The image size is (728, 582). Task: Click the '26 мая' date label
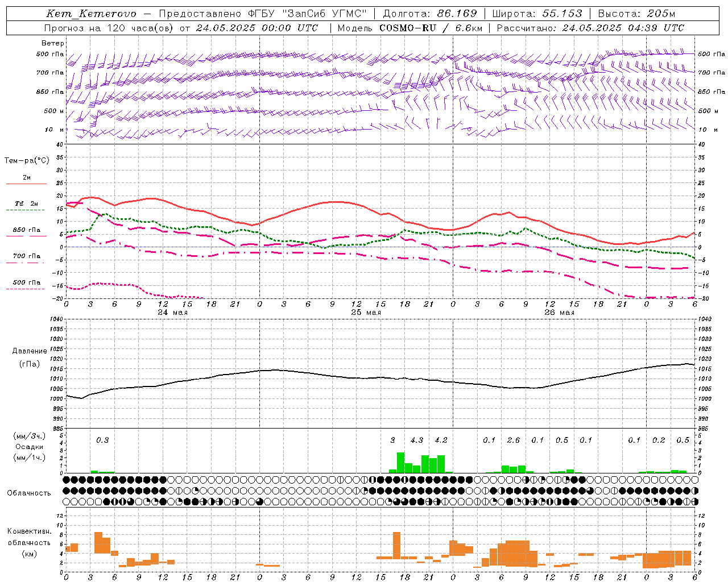[x=560, y=313]
